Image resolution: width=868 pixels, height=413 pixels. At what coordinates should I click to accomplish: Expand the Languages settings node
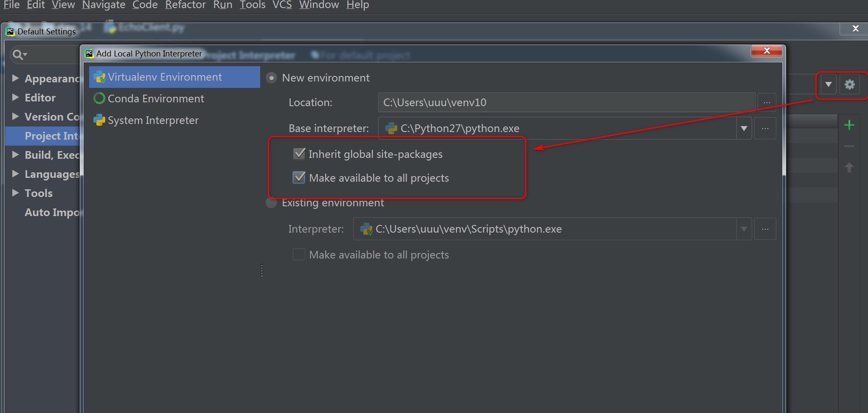coord(15,174)
